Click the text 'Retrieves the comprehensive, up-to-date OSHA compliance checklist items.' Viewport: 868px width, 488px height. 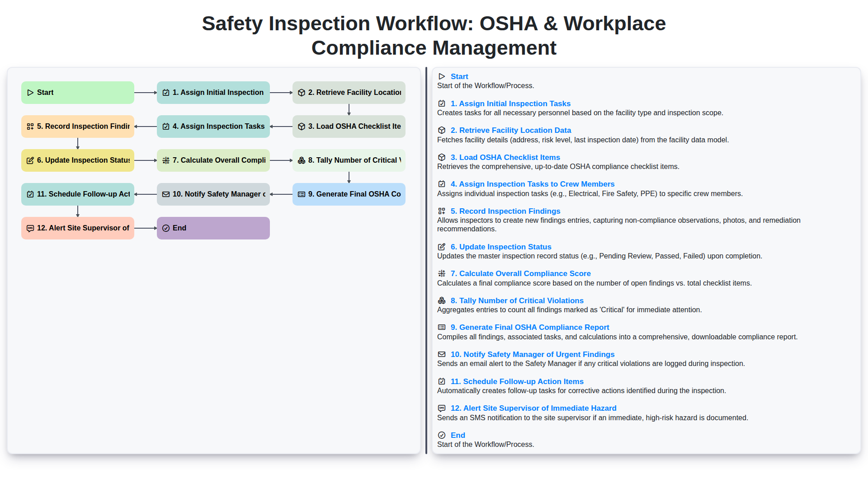point(558,167)
